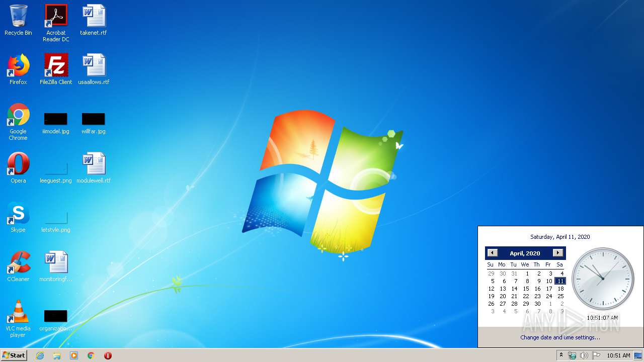Image resolution: width=644 pixels, height=362 pixels.
Task: Click the Show desktop button
Action: coord(638,355)
